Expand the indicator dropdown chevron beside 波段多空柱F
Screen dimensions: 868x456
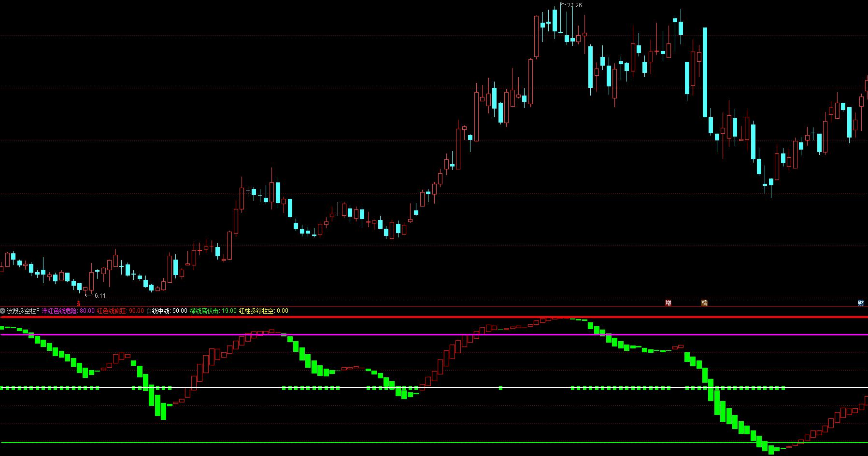(3, 311)
